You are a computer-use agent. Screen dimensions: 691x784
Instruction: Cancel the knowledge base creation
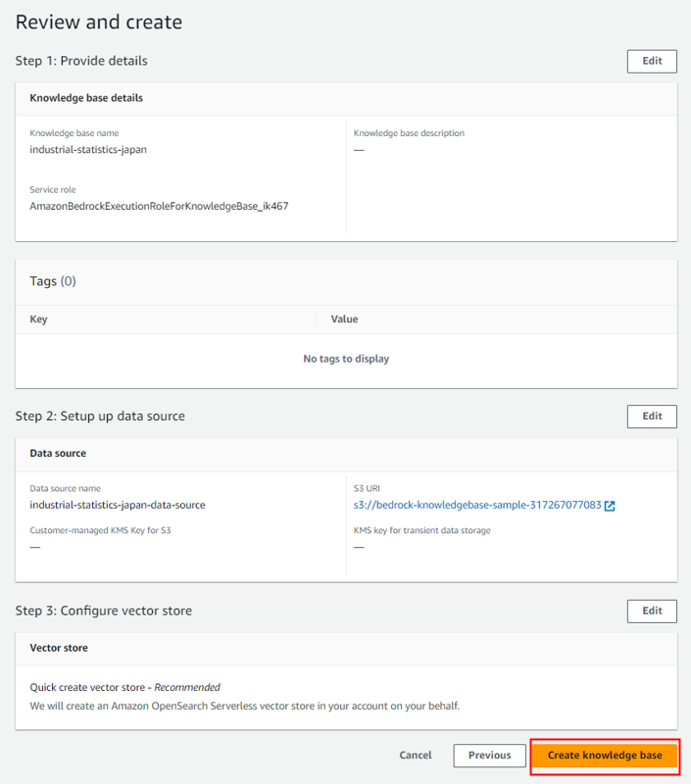coord(416,756)
